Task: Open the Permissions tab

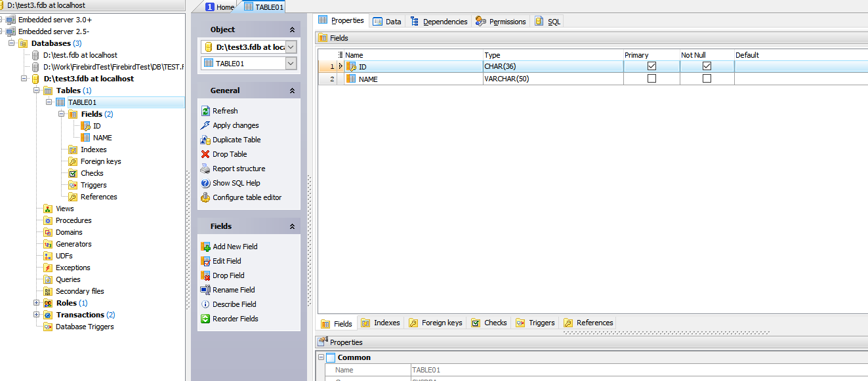Action: [x=501, y=22]
